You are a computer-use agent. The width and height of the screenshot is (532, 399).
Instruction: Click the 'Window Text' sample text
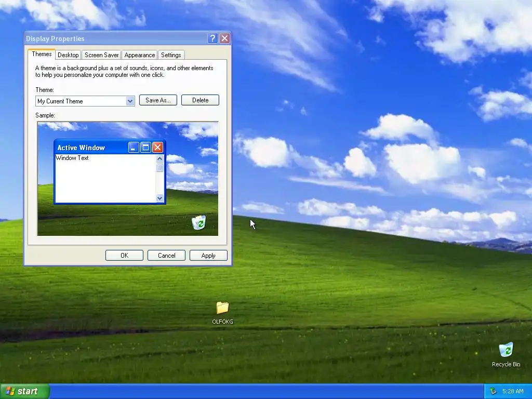point(72,158)
